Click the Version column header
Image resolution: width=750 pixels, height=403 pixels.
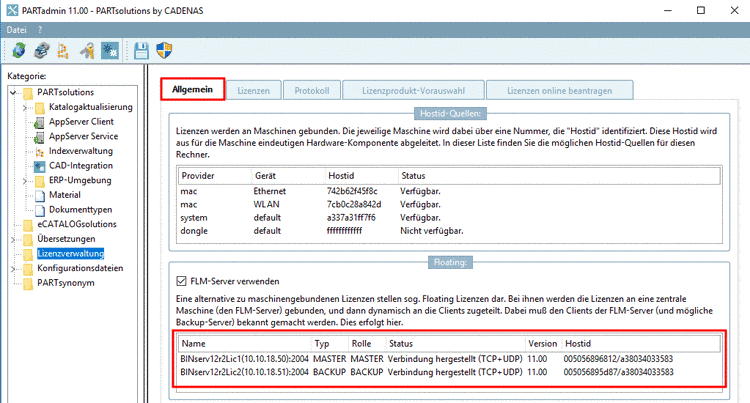(543, 344)
